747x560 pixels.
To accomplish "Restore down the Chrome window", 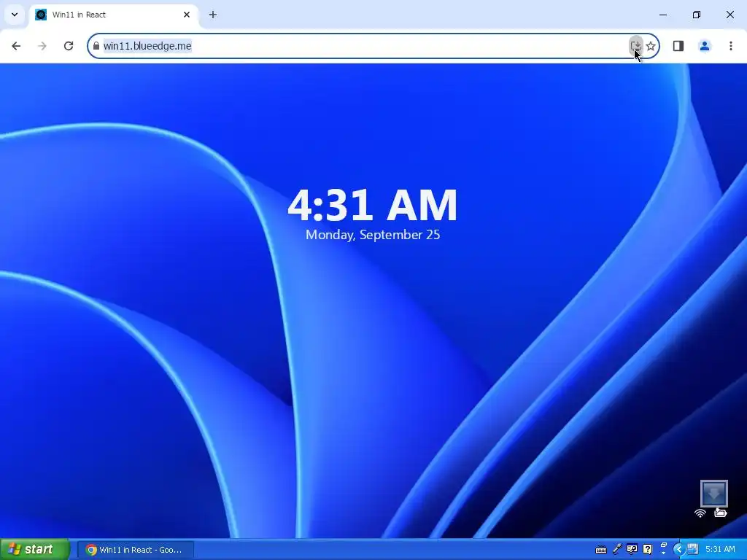I will point(696,15).
